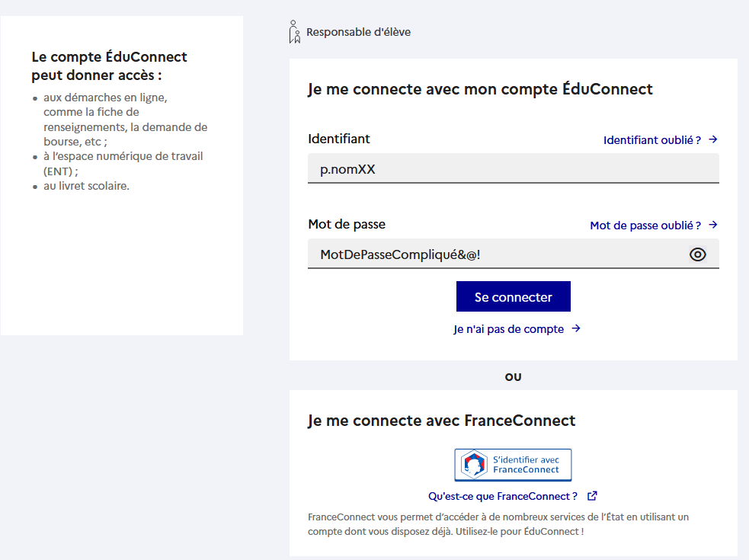Open the "Qu'est-ce que FranceConnect ?" link
Screen dimensions: 749x560
click(x=503, y=496)
